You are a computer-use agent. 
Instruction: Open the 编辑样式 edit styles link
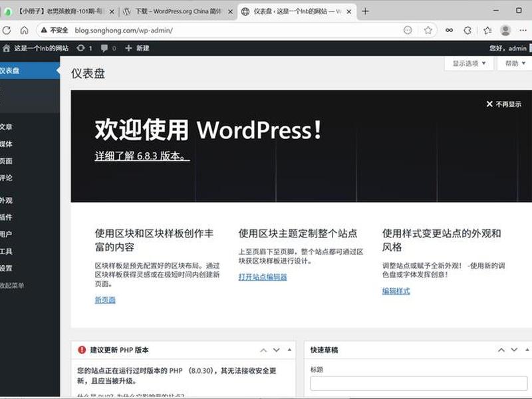click(x=396, y=291)
